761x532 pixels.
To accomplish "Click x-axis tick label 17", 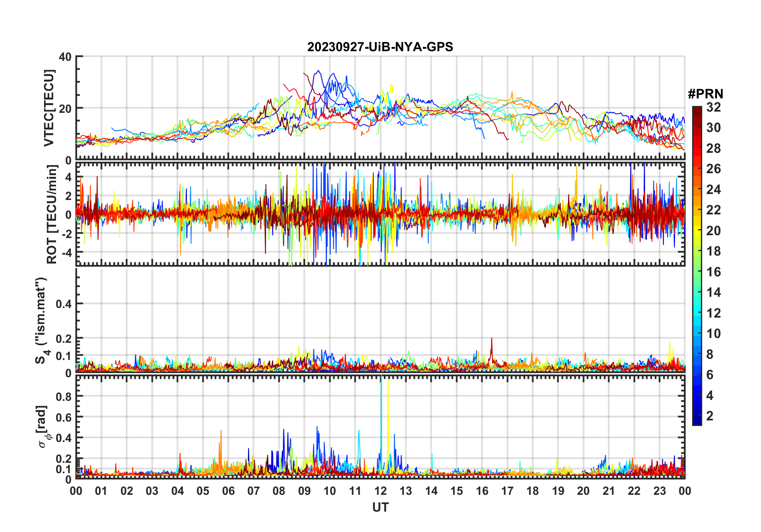I will pos(507,491).
